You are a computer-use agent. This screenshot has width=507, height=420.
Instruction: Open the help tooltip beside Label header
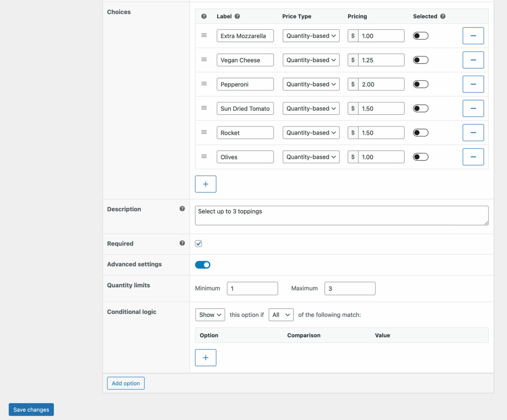(x=237, y=16)
